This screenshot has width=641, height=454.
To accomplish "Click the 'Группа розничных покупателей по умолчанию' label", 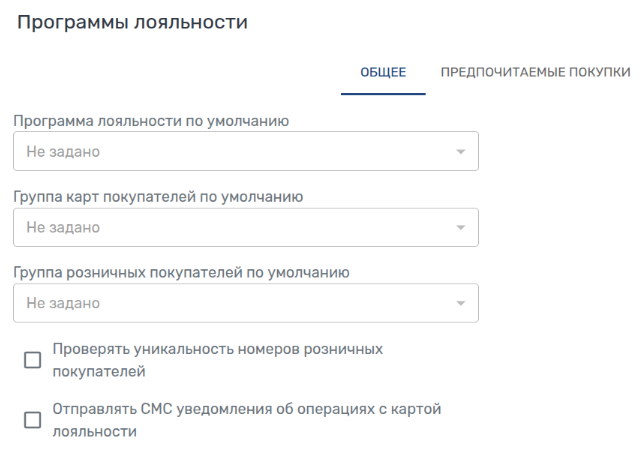I will 180,271.
